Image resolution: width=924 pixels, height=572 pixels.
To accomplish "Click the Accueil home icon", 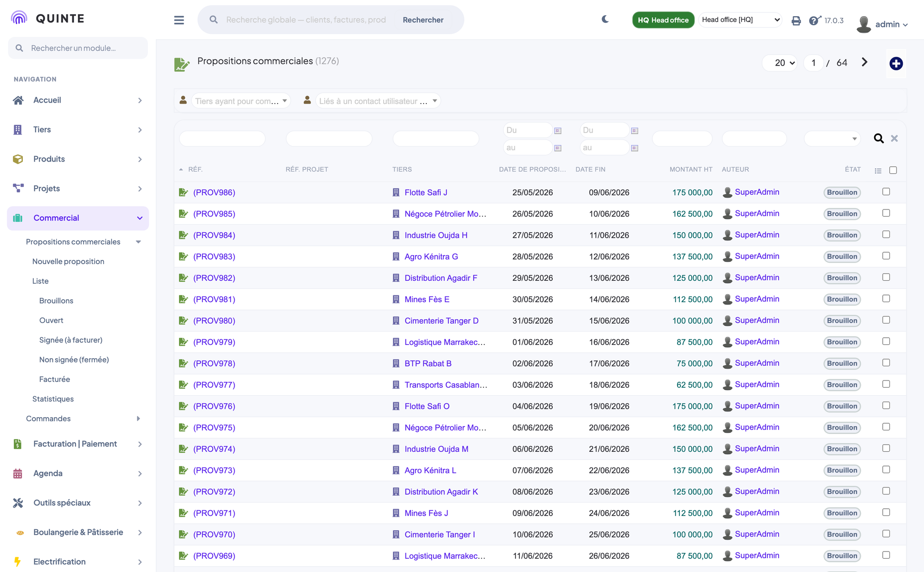I will [x=18, y=100].
